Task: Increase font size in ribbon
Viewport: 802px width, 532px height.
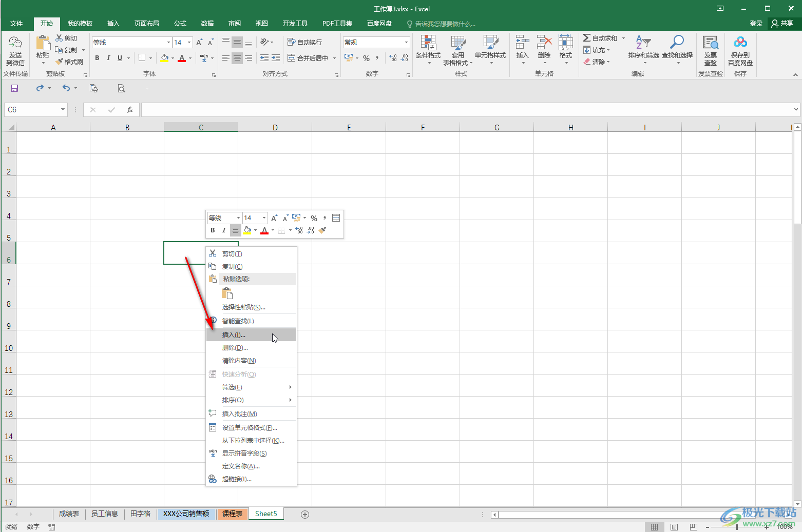Action: (x=199, y=43)
